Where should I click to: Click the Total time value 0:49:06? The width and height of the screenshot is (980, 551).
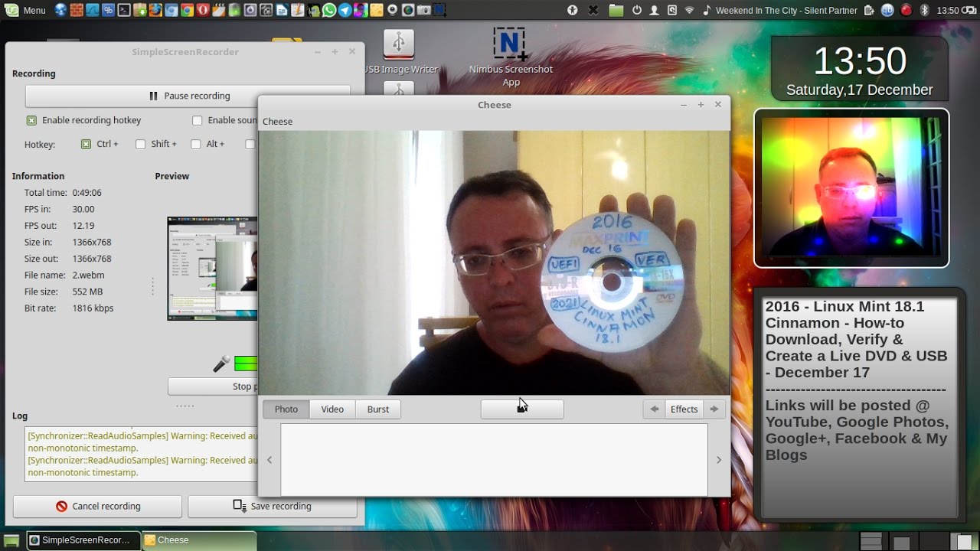(x=87, y=193)
